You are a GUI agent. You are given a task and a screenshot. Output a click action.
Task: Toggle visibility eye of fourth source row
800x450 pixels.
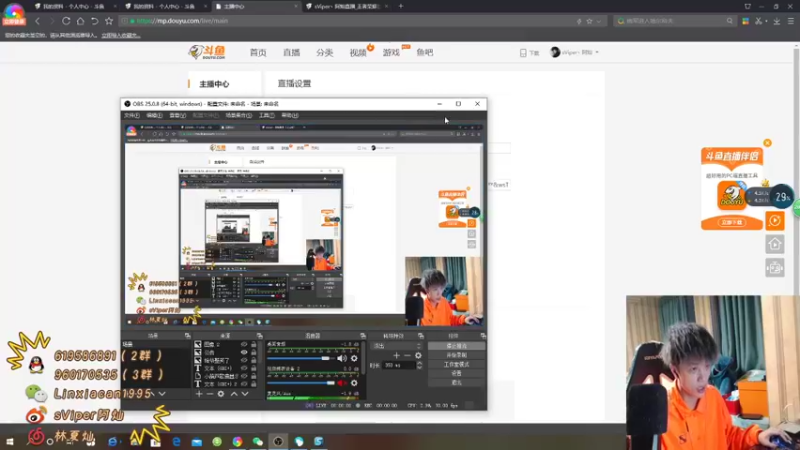pyautogui.click(x=244, y=368)
